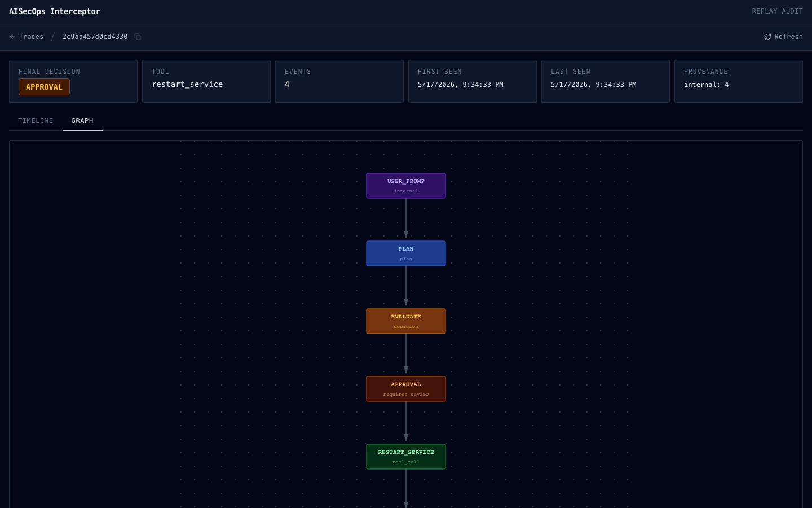Image resolution: width=812 pixels, height=508 pixels.
Task: Click the Provenance card label
Action: [x=706, y=72]
